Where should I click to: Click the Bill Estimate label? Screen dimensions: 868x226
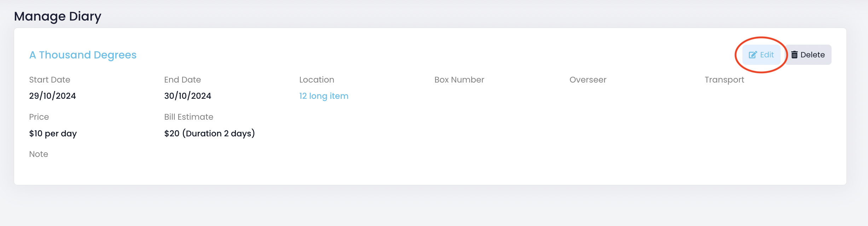tap(189, 117)
